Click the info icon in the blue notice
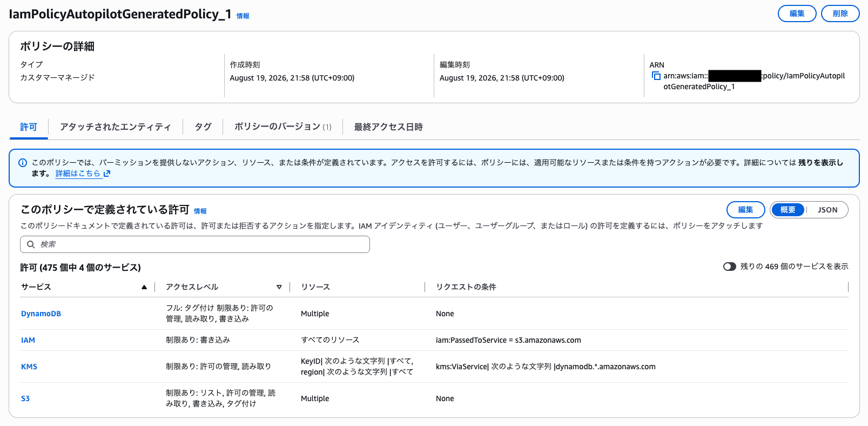The width and height of the screenshot is (868, 426). [x=23, y=163]
